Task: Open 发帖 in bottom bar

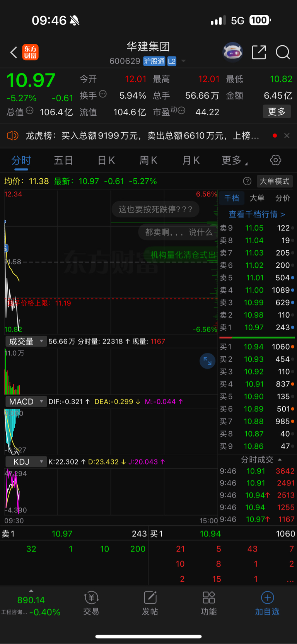Action: (x=150, y=603)
